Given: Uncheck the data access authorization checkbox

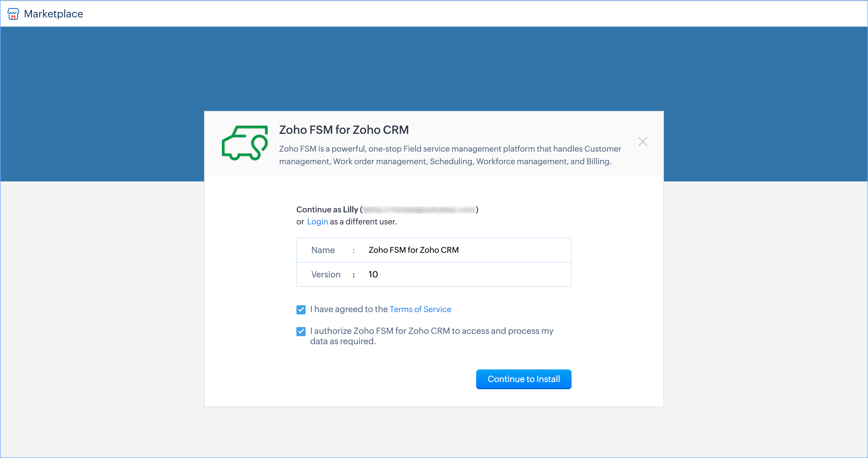Looking at the screenshot, I should [301, 331].
